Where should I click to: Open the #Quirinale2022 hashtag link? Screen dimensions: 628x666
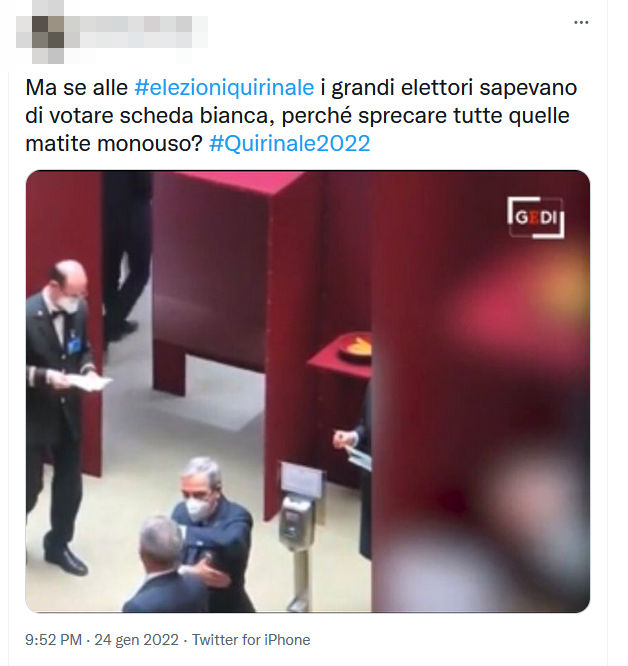click(x=290, y=144)
